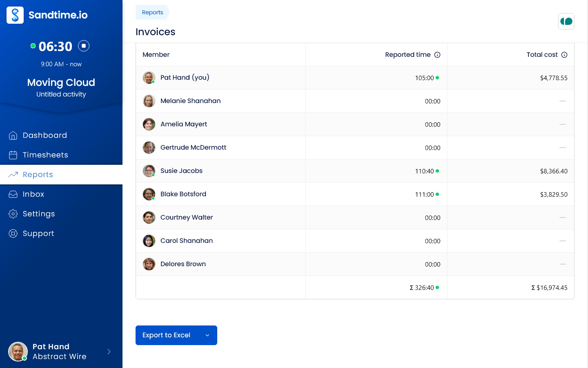The width and height of the screenshot is (588, 368).
Task: Click Pat Hand's avatar in sidebar footer
Action: click(18, 352)
